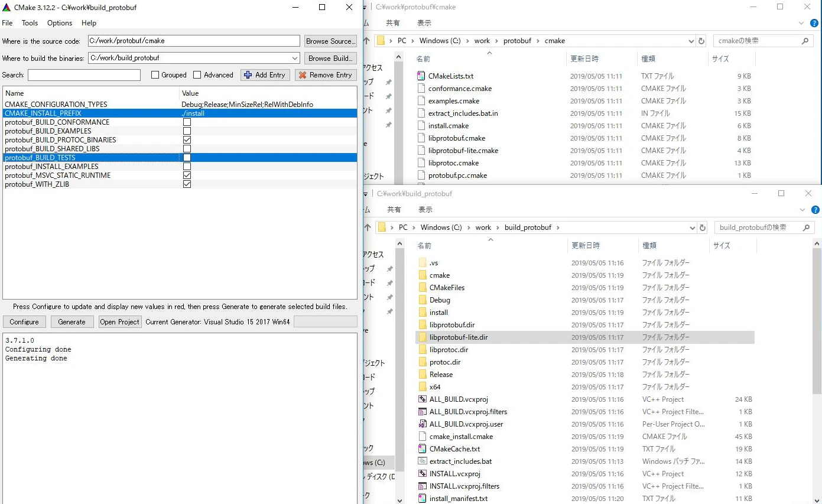The image size is (822, 504).
Task: Select the CMakeLists.txt file icon in cmake folder window
Action: tap(421, 76)
